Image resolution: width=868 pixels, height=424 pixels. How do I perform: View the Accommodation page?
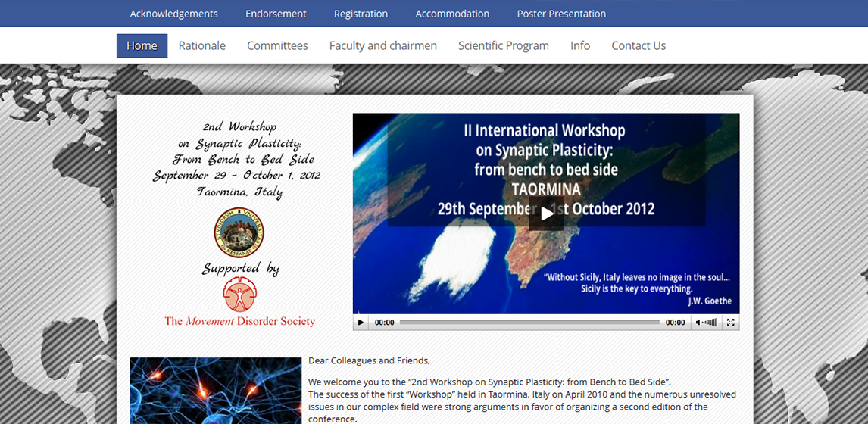tap(452, 14)
